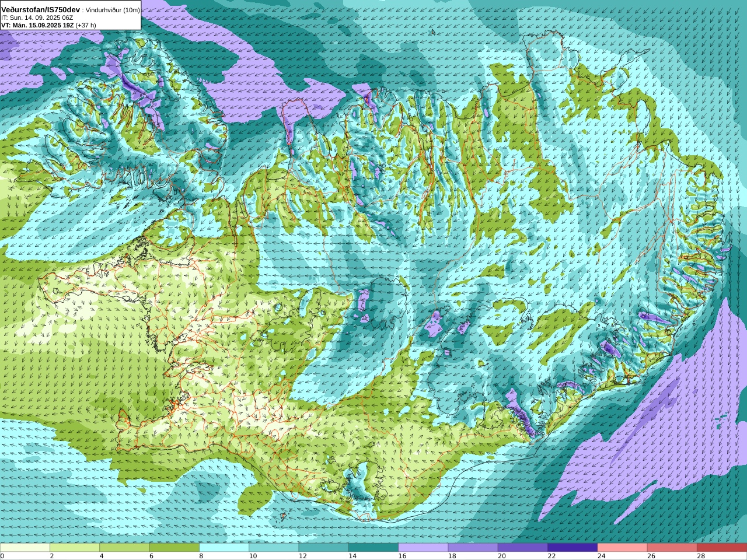
Task: Click the legend number 6
Action: pos(151,556)
